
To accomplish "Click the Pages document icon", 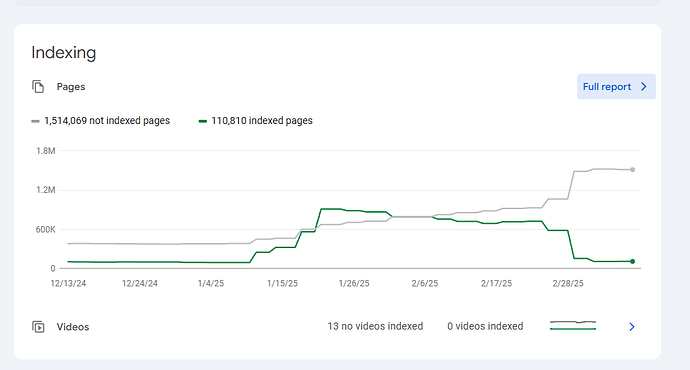I will 38,87.
